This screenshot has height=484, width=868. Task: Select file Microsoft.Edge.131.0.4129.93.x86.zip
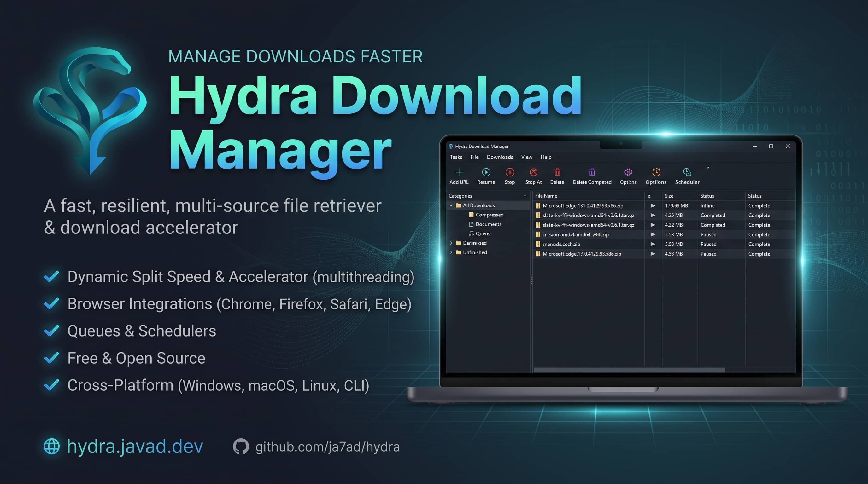click(583, 206)
